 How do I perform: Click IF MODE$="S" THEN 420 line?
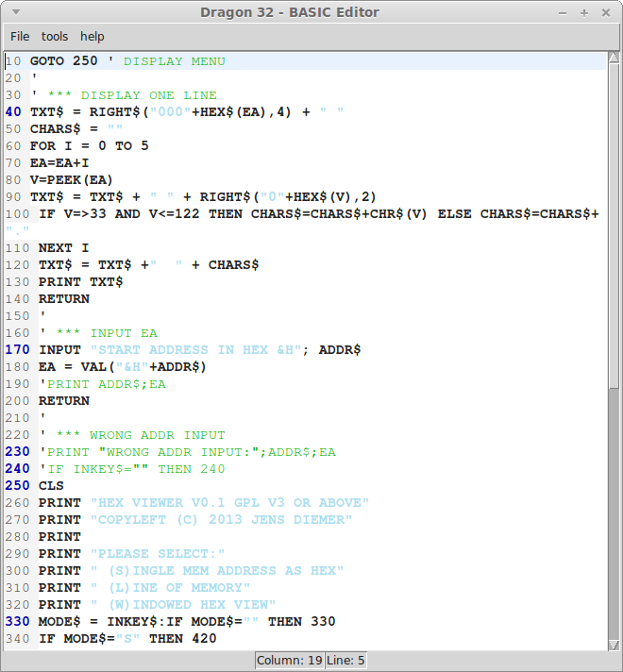tap(127, 639)
